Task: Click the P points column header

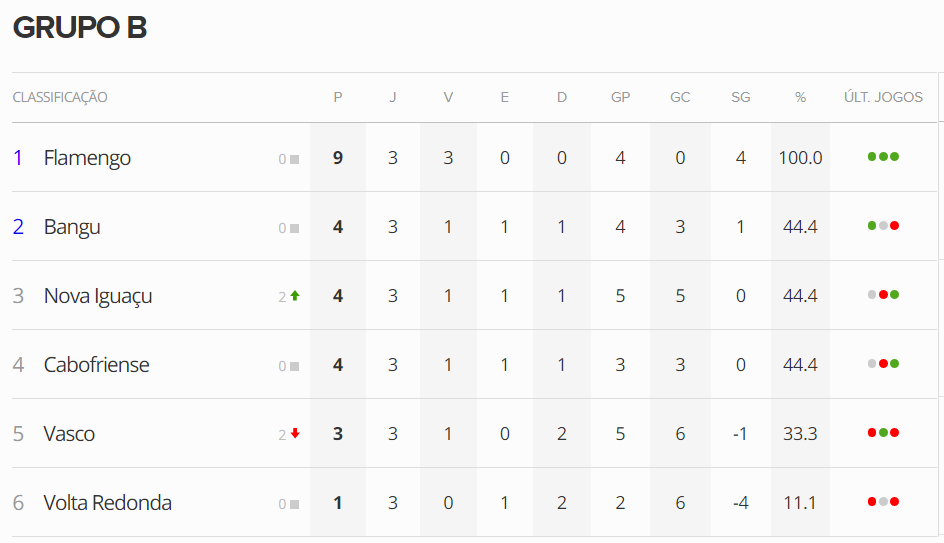Action: [x=338, y=97]
